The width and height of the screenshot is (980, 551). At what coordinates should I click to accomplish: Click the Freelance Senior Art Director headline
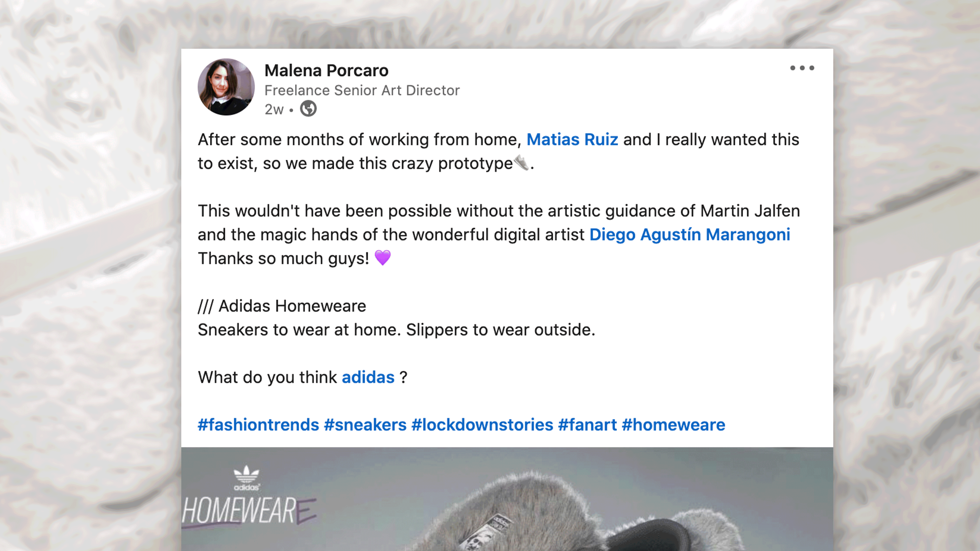pyautogui.click(x=362, y=90)
